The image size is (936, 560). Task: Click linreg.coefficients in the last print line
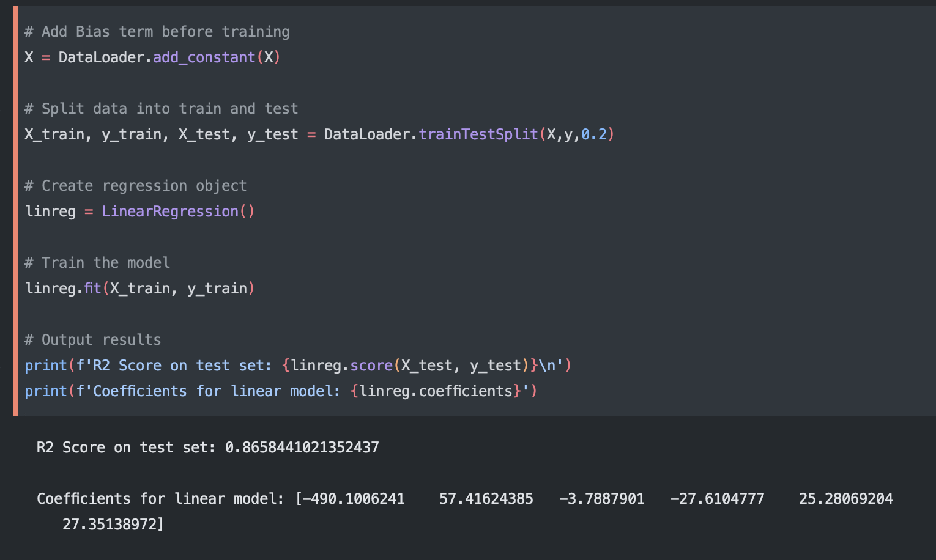click(436, 391)
